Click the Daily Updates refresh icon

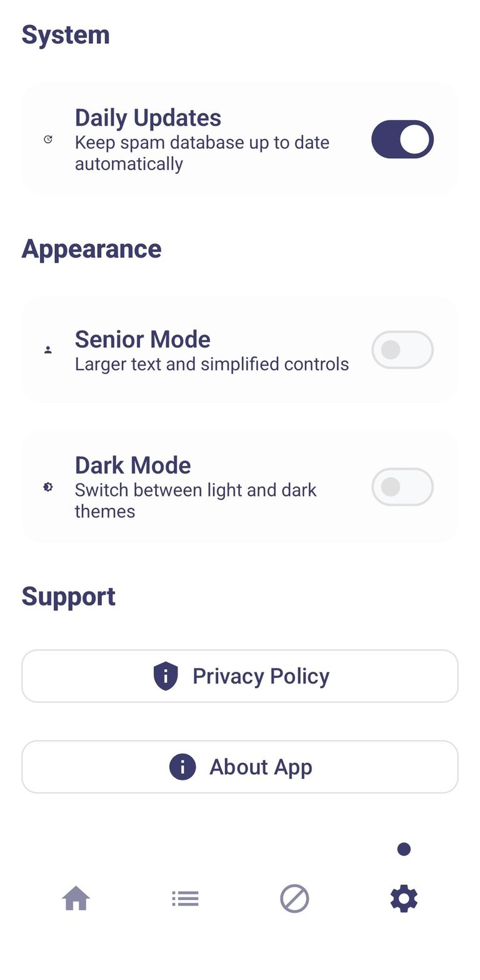[48, 139]
